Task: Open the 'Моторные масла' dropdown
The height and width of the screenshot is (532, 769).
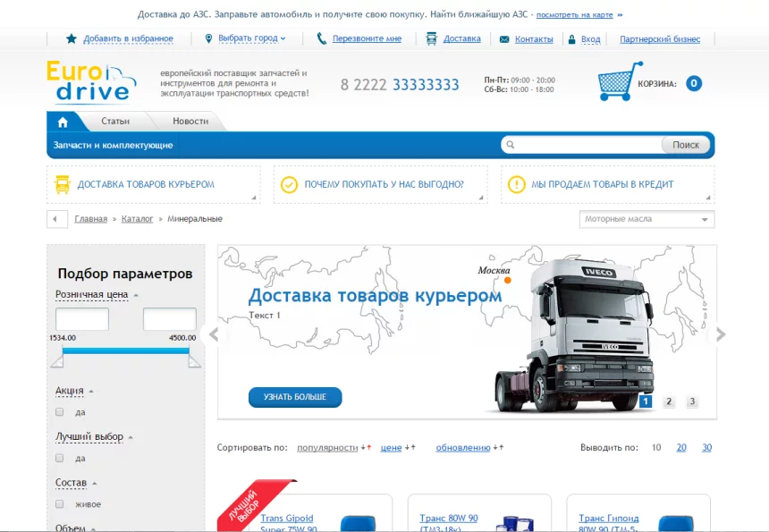Action: (646, 219)
